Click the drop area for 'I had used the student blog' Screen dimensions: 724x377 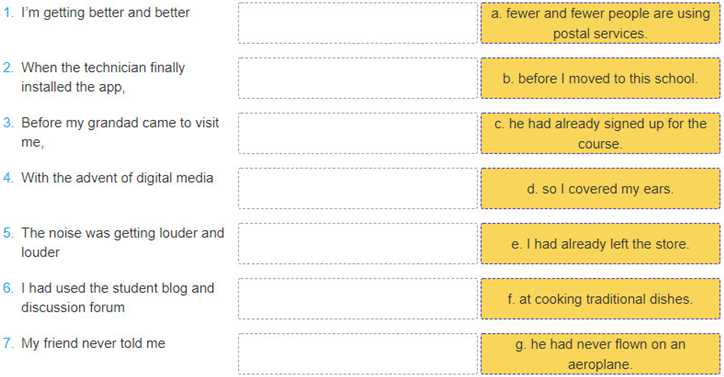(358, 298)
